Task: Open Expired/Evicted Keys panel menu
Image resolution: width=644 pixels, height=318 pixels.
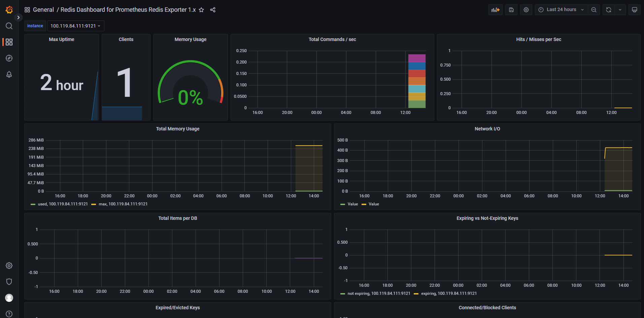Action: [178, 308]
